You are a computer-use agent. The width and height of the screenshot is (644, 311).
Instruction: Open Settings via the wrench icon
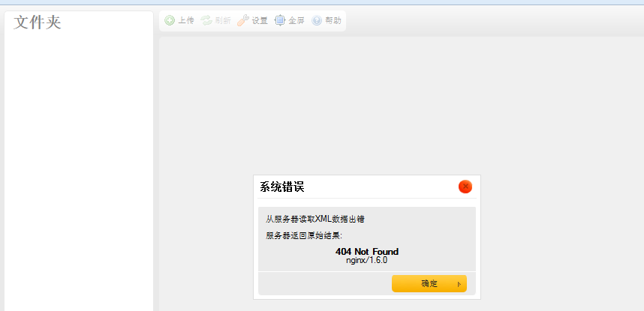coord(243,20)
